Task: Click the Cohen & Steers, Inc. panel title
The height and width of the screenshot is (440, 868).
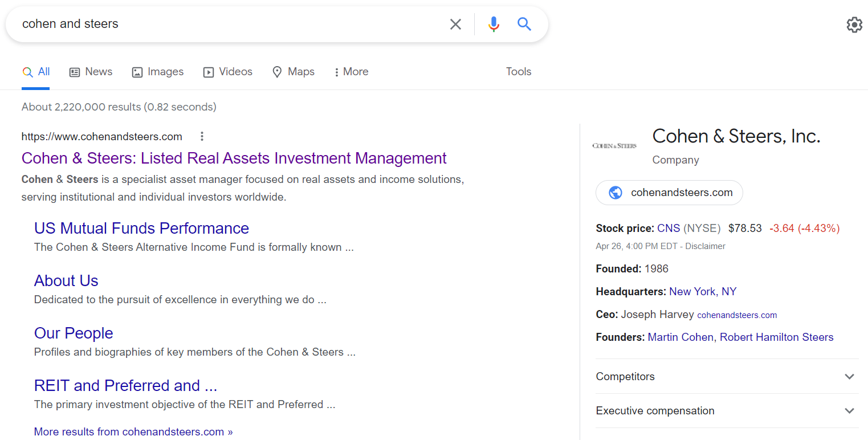Action: coord(736,136)
